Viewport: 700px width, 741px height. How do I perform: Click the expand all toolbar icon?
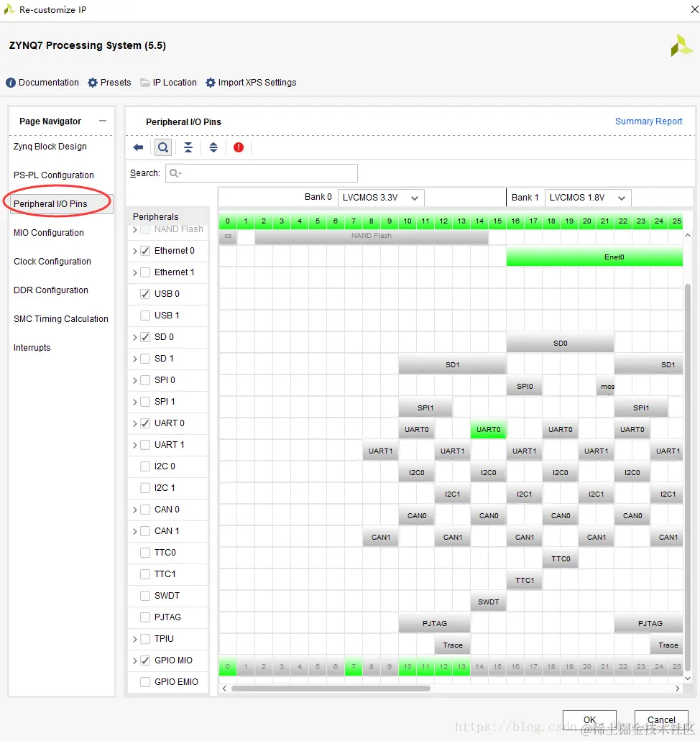[213, 147]
